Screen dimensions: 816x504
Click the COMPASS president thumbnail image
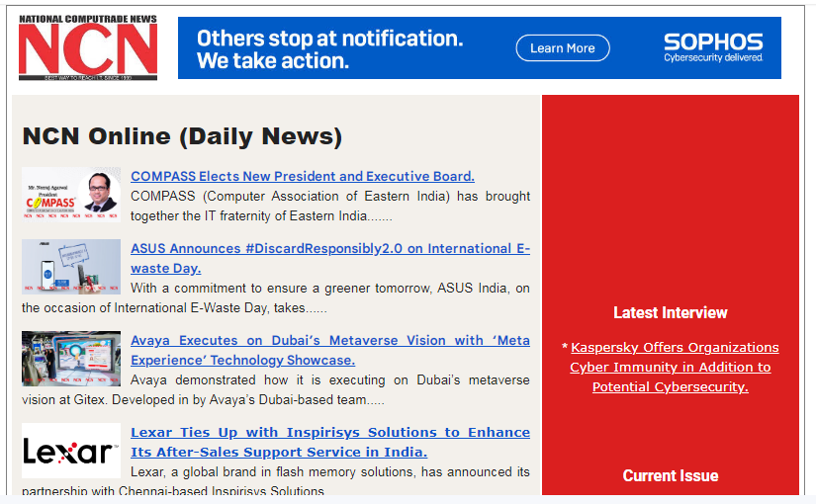point(71,195)
